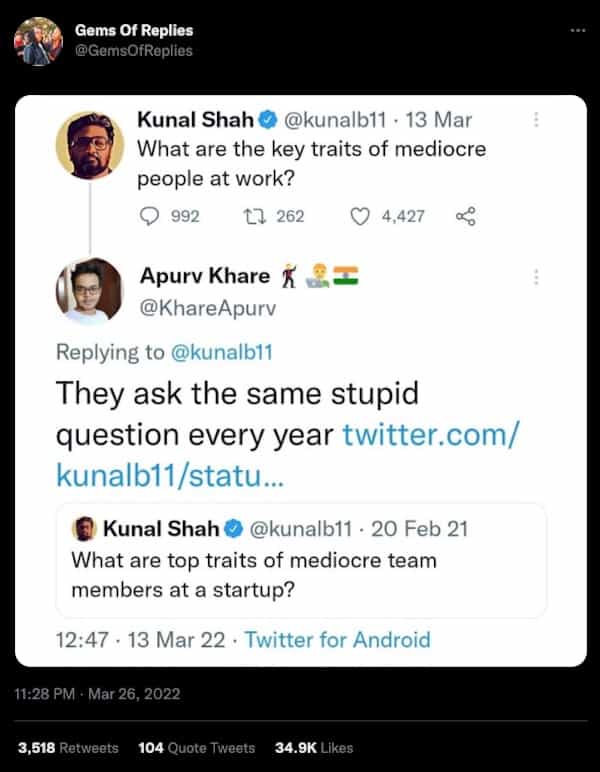Click the Gems Of Replies profile picture
This screenshot has width=600, height=772.
39,40
